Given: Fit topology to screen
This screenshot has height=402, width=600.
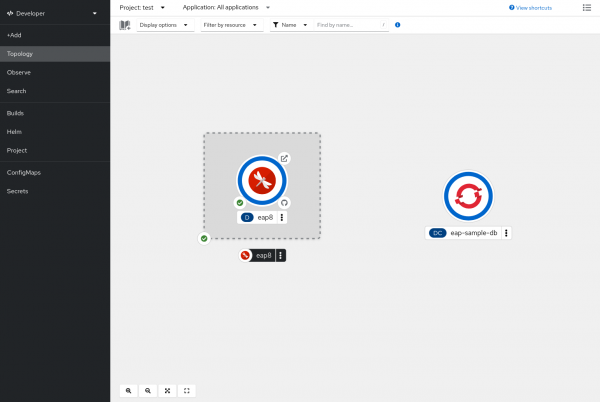Looking at the screenshot, I should coord(167,391).
